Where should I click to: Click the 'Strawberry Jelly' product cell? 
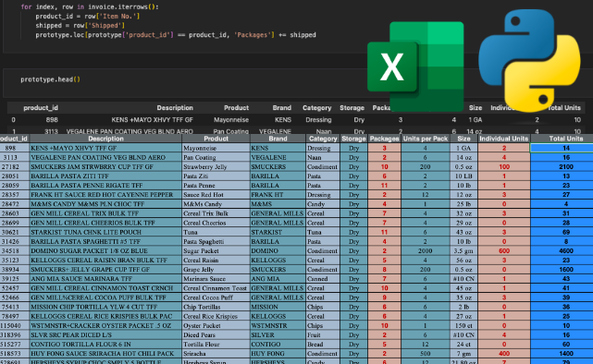216,166
